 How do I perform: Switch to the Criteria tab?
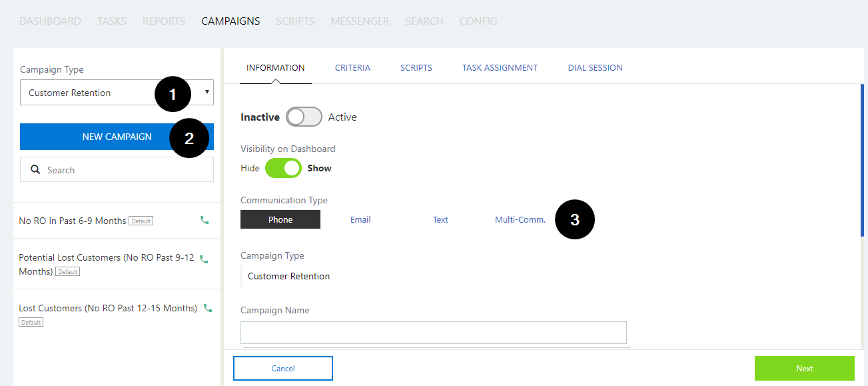point(352,67)
